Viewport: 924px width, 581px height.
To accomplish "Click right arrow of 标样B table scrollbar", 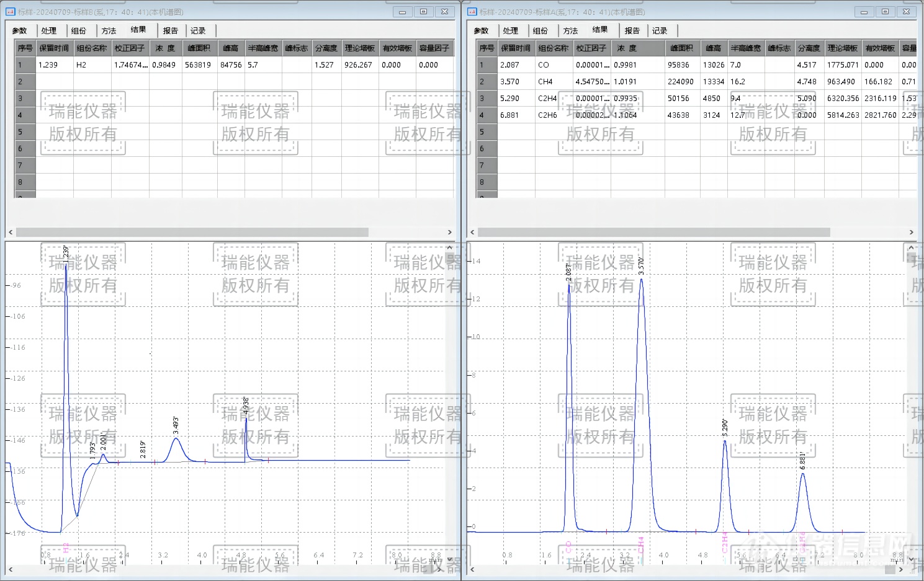I will coord(450,232).
